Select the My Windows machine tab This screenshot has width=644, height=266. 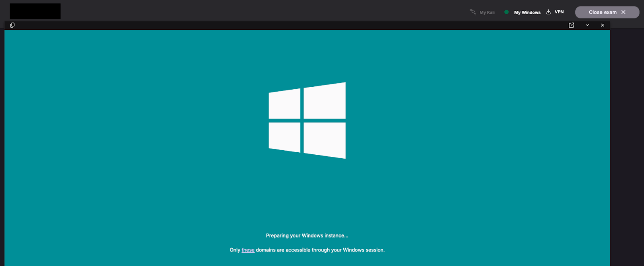pyautogui.click(x=522, y=12)
